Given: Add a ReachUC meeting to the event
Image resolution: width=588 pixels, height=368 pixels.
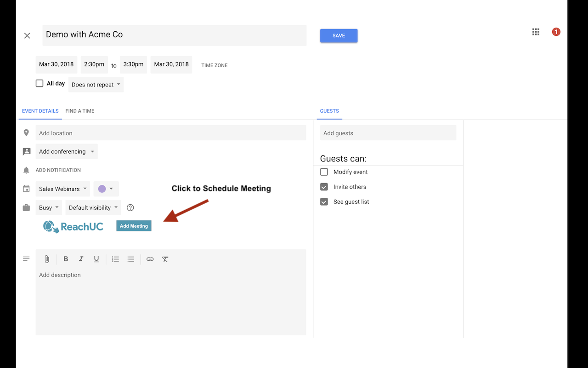Looking at the screenshot, I should point(134,225).
